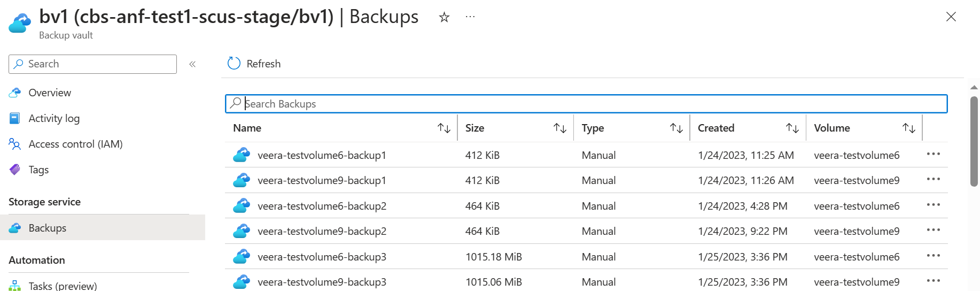
Task: Click the Refresh icon in toolbar
Action: pos(234,64)
